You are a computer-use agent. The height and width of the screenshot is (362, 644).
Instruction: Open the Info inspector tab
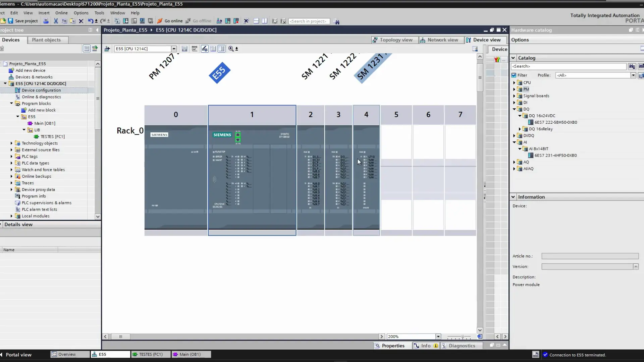(425, 346)
